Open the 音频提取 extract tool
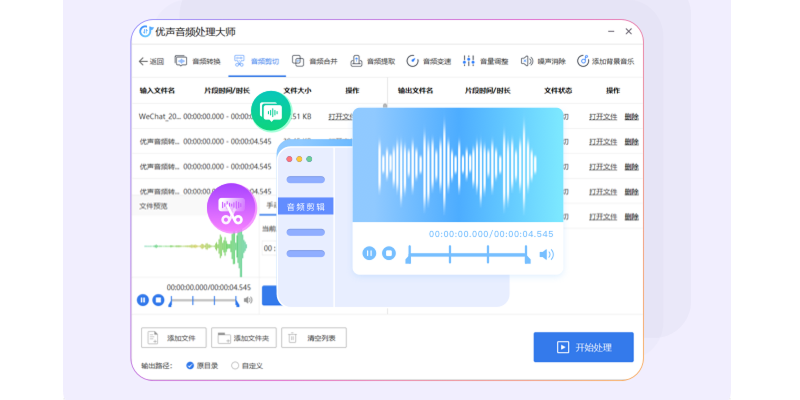This screenshot has height=400, width=800. point(372,61)
